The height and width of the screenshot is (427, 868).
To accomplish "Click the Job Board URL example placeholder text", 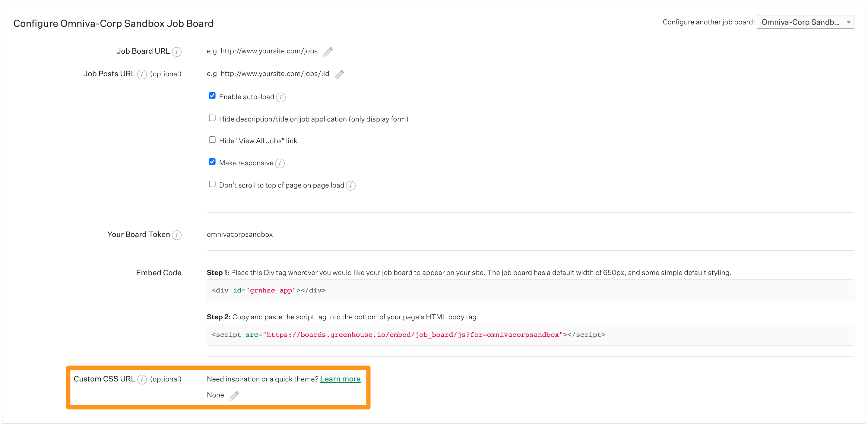I will pos(262,51).
